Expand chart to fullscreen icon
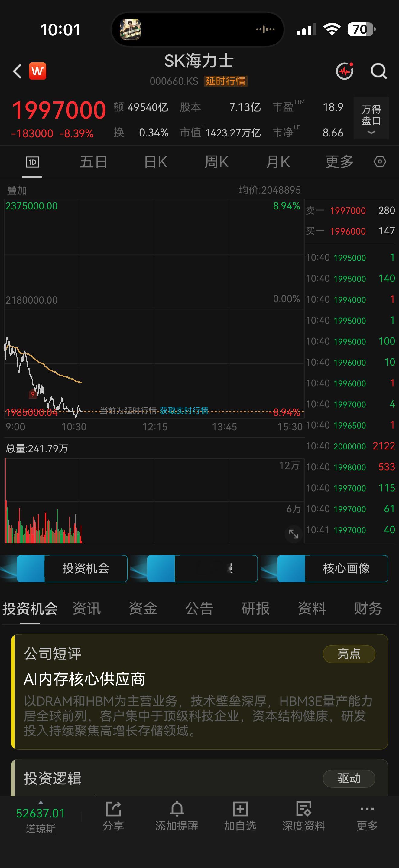Image resolution: width=399 pixels, height=868 pixels. tap(294, 534)
